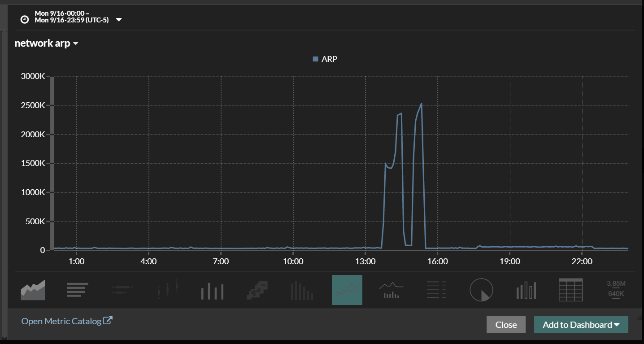Click the Close button

pos(506,325)
